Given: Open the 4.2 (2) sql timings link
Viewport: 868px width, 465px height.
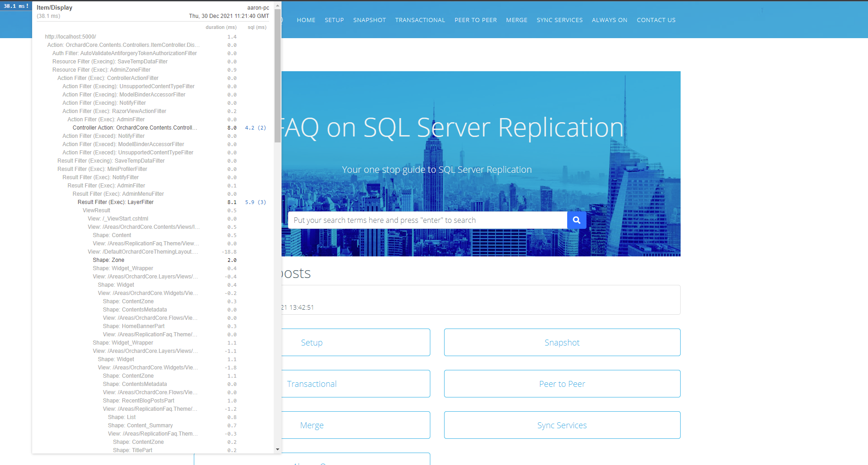Looking at the screenshot, I should [x=255, y=128].
